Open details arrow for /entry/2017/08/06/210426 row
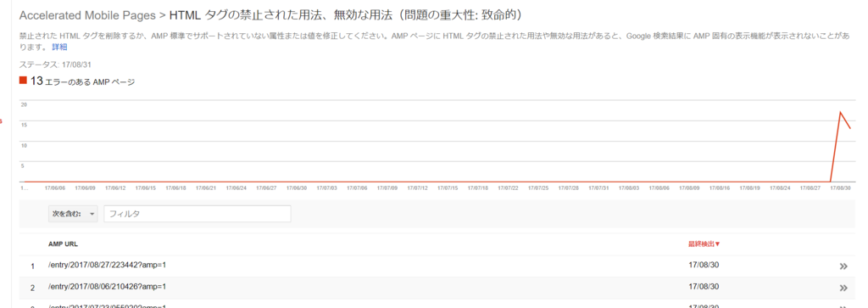Viewport: 868px width, 308px height. tap(843, 288)
